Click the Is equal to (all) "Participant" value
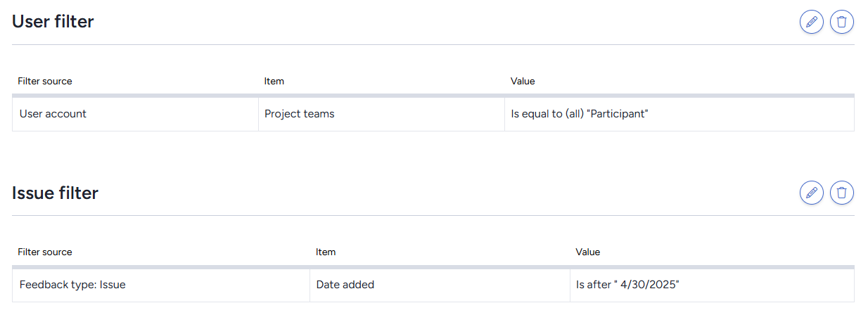Viewport: 868px width, 322px height. [x=580, y=114]
